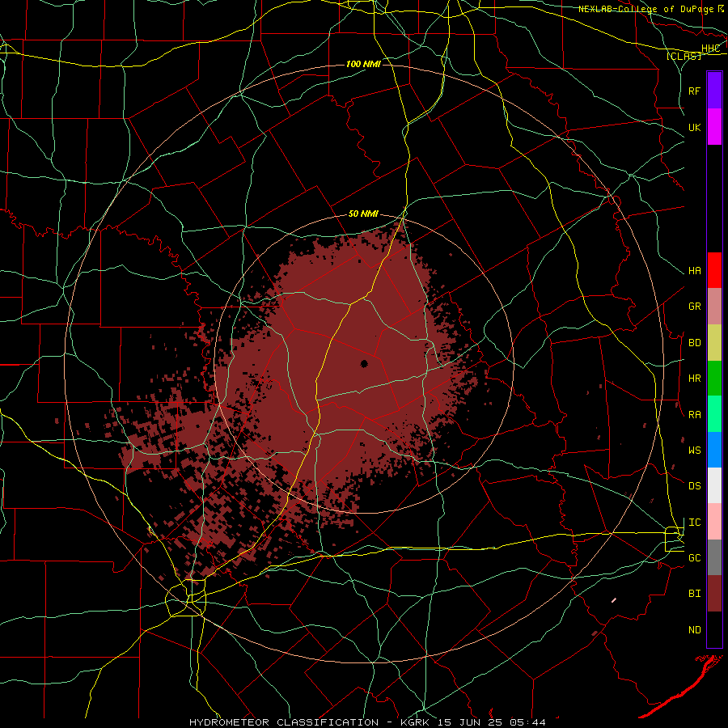Click the "15 JUN 25" date text
This screenshot has height=728, width=728.
[x=469, y=722]
